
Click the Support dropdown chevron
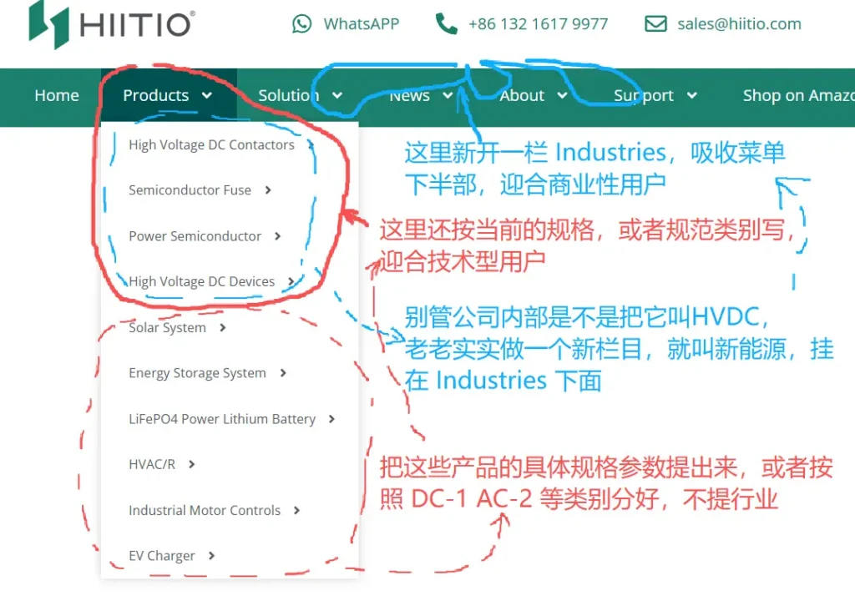point(692,95)
